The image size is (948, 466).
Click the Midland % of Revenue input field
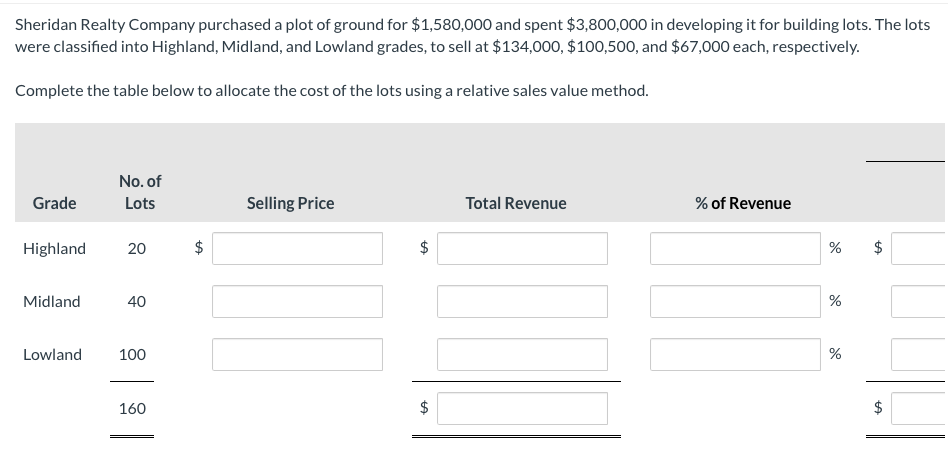pyautogui.click(x=735, y=302)
